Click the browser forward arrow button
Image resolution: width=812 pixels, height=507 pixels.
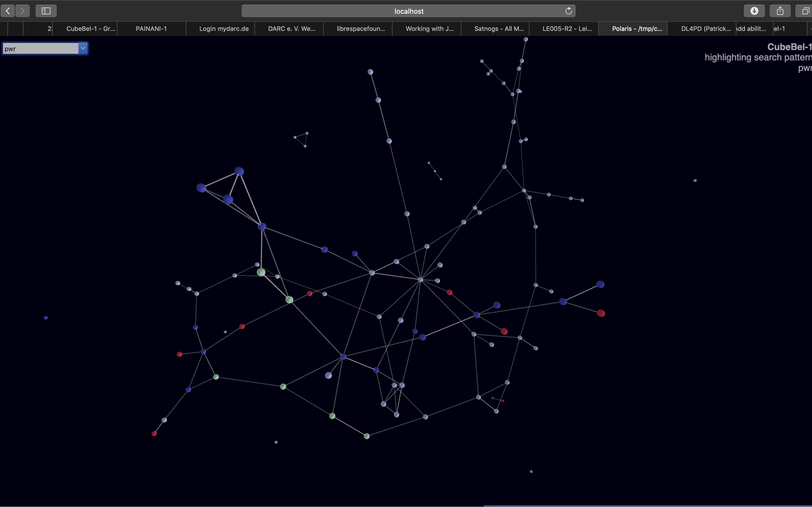click(22, 11)
